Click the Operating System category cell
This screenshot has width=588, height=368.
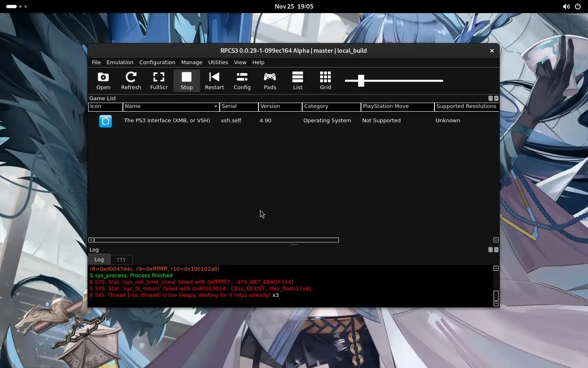pos(327,121)
